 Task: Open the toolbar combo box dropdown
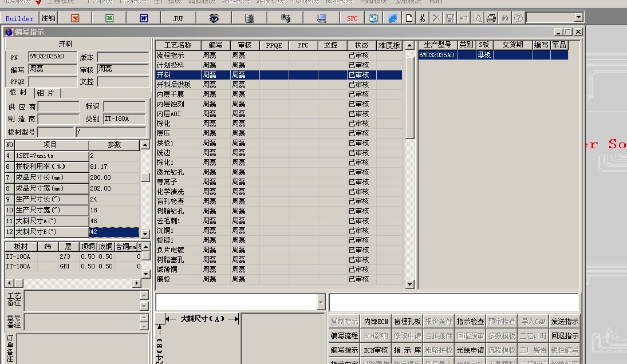tap(579, 17)
